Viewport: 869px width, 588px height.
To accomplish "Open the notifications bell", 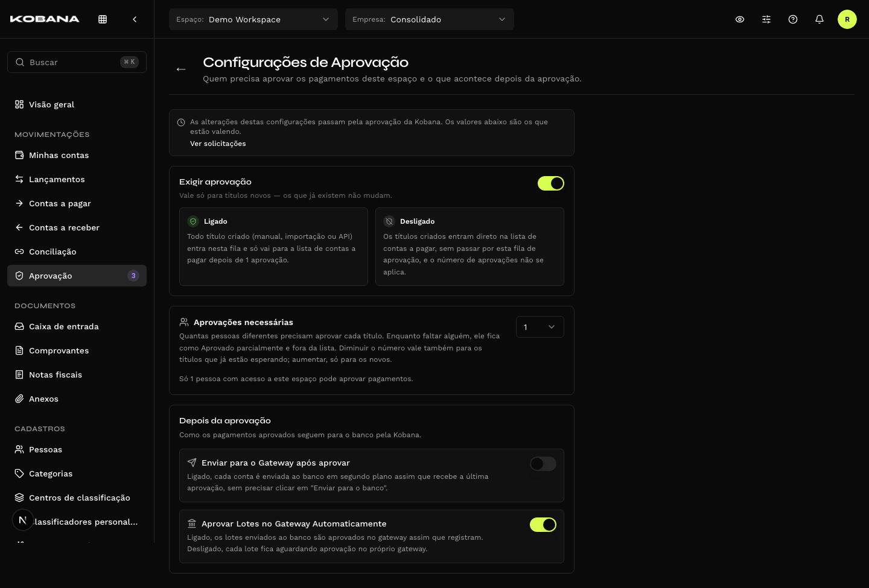I will click(x=820, y=19).
